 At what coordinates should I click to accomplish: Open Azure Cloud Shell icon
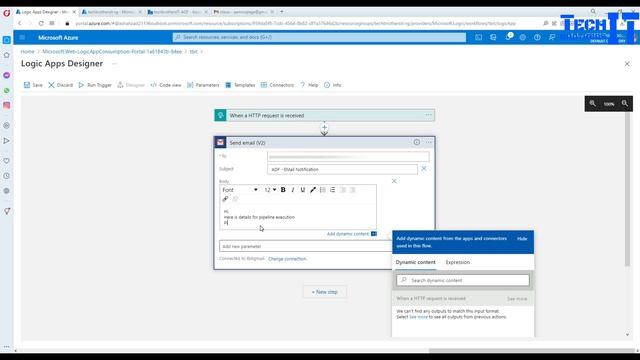coord(478,38)
